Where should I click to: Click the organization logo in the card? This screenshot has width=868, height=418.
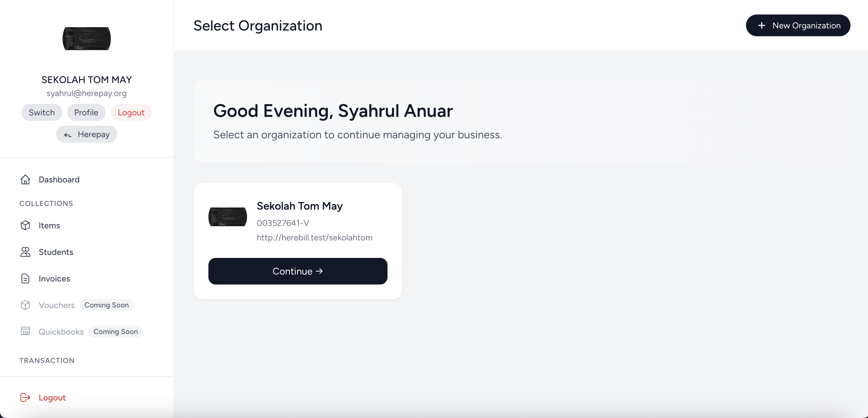(227, 217)
